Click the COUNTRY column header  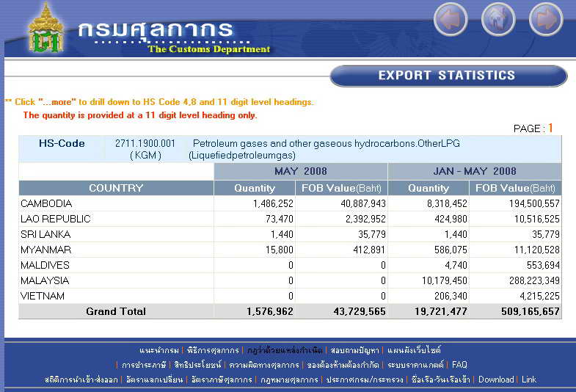tap(116, 188)
